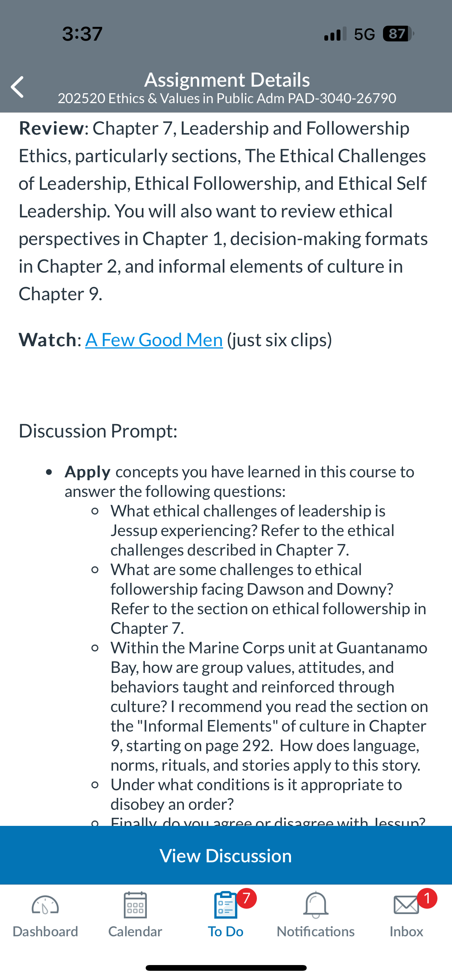
Task: Go back using the back chevron
Action: [x=17, y=87]
